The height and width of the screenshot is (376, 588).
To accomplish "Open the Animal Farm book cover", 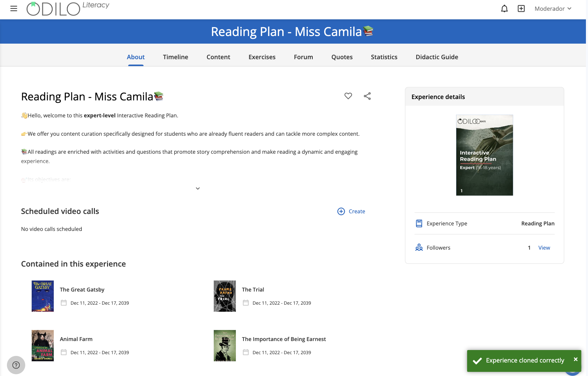I will tap(43, 346).
